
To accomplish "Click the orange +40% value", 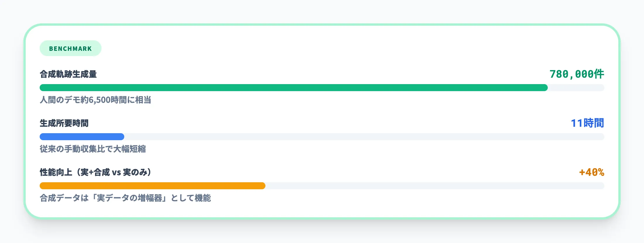I will coord(591,172).
